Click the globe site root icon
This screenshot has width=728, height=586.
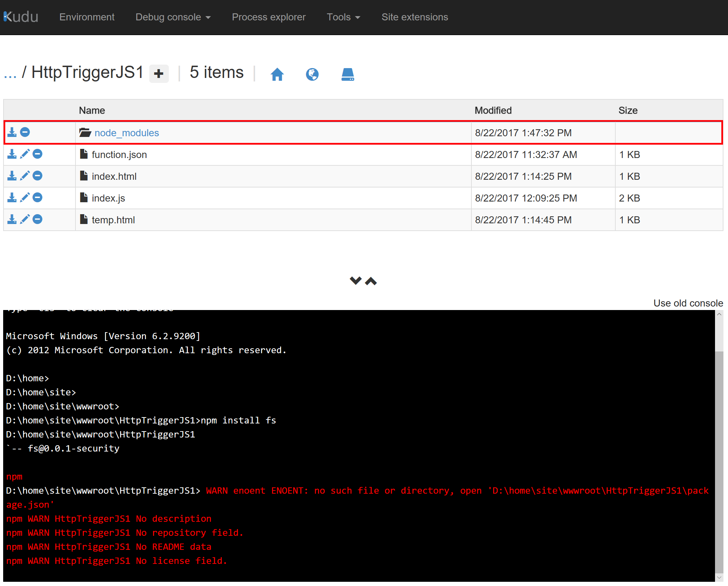click(312, 74)
